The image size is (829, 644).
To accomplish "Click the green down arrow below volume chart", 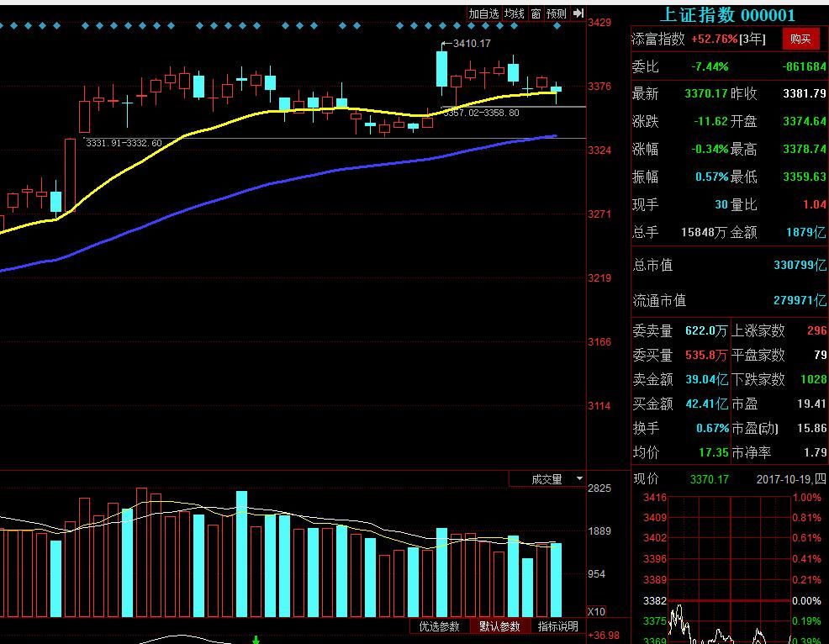I will click(256, 641).
